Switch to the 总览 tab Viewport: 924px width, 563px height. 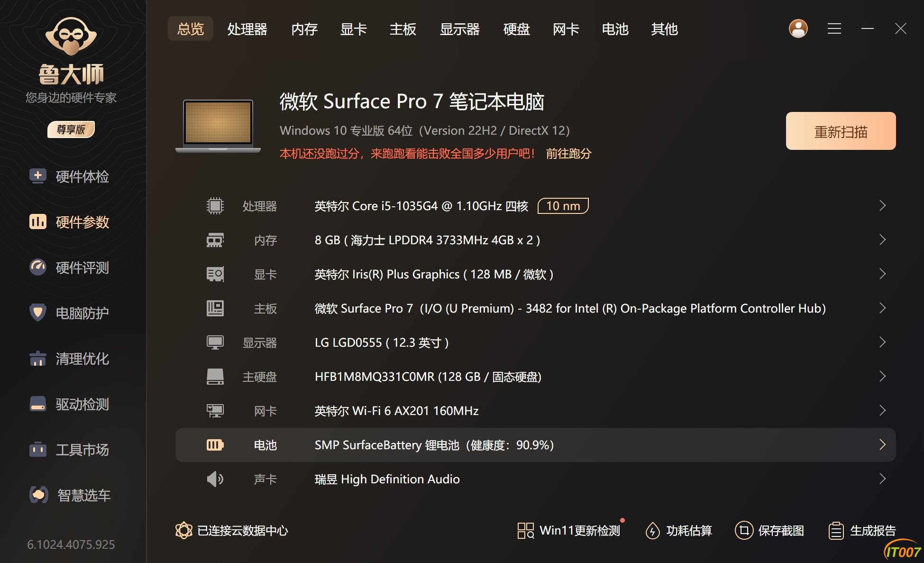tap(191, 29)
